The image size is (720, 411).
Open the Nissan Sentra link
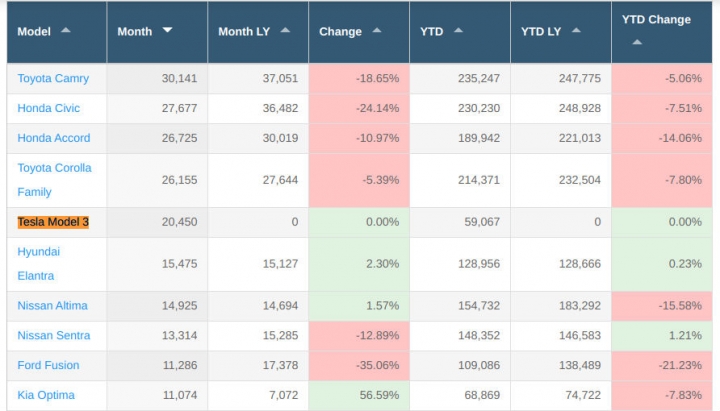point(54,336)
